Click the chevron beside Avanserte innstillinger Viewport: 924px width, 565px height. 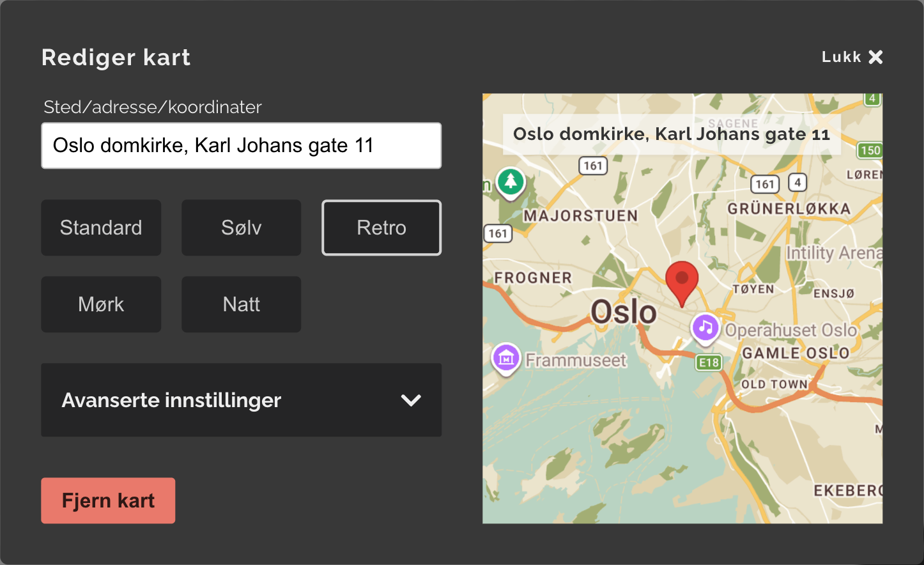pos(411,400)
